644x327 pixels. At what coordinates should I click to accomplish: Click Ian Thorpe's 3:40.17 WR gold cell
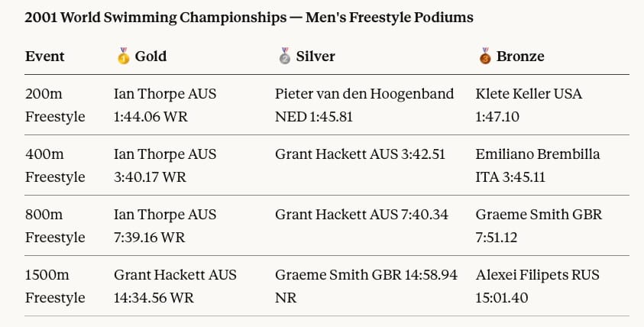pos(165,165)
